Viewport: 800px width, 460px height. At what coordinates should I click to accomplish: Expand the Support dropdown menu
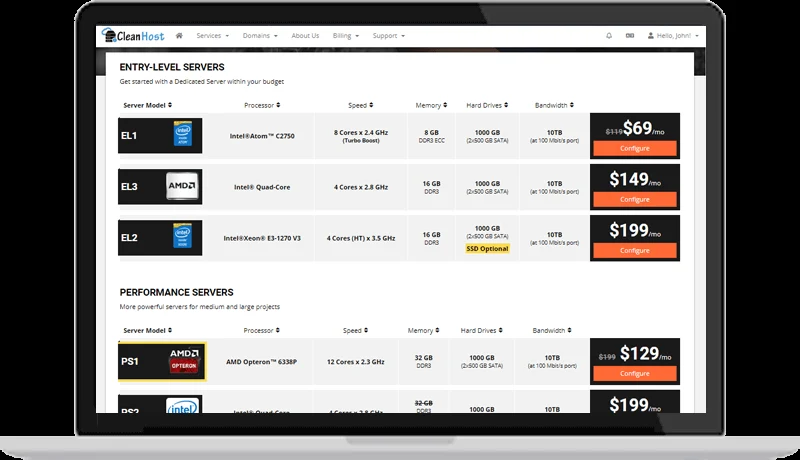click(389, 36)
